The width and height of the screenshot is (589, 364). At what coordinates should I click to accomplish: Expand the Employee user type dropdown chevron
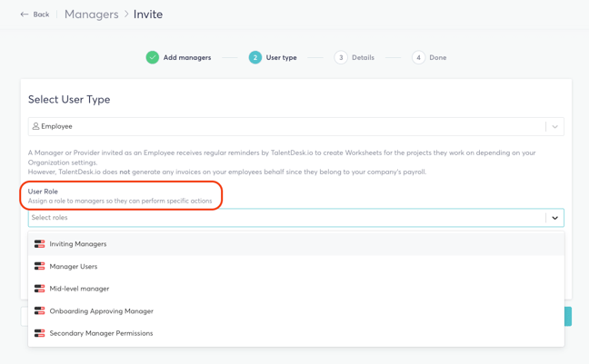(554, 126)
